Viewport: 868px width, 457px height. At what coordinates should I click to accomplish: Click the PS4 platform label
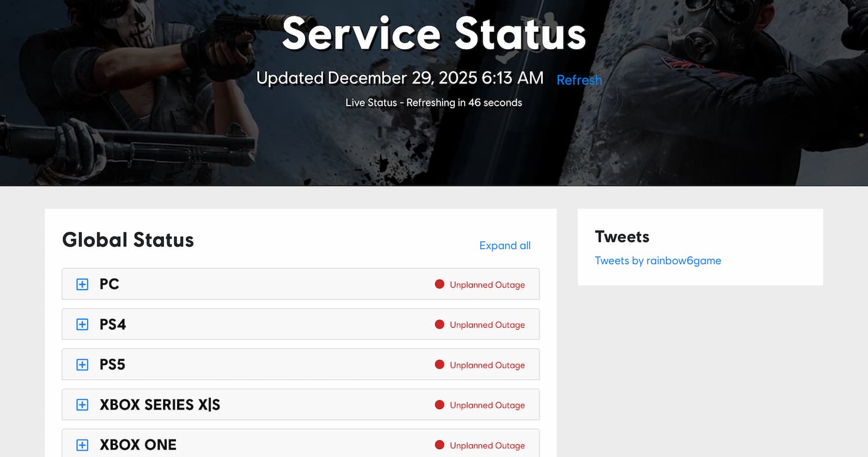113,324
